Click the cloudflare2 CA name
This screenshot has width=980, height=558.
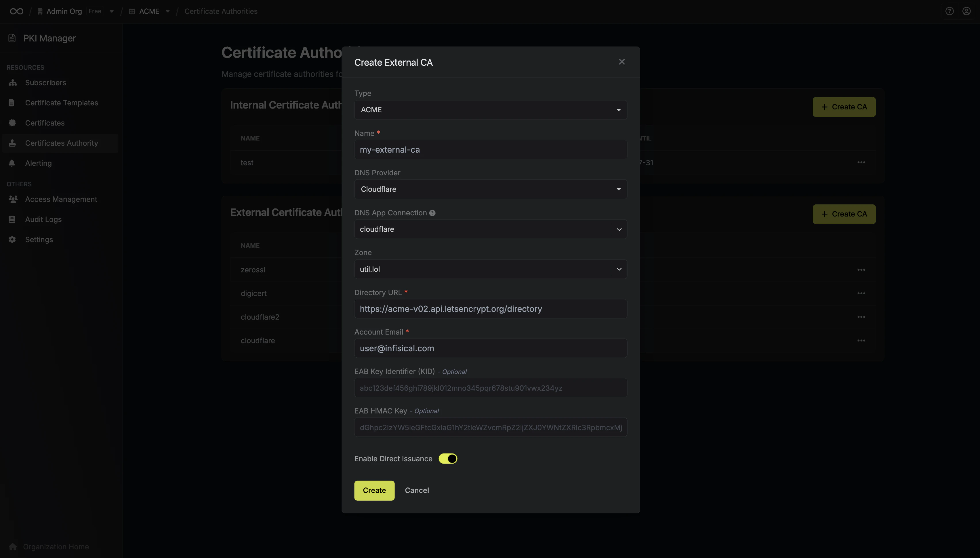point(260,317)
